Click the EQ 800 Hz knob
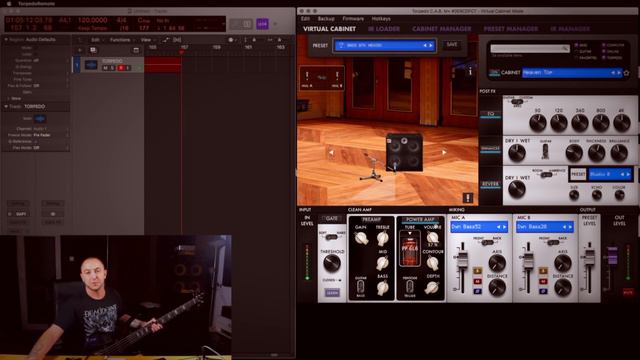 (x=601, y=123)
